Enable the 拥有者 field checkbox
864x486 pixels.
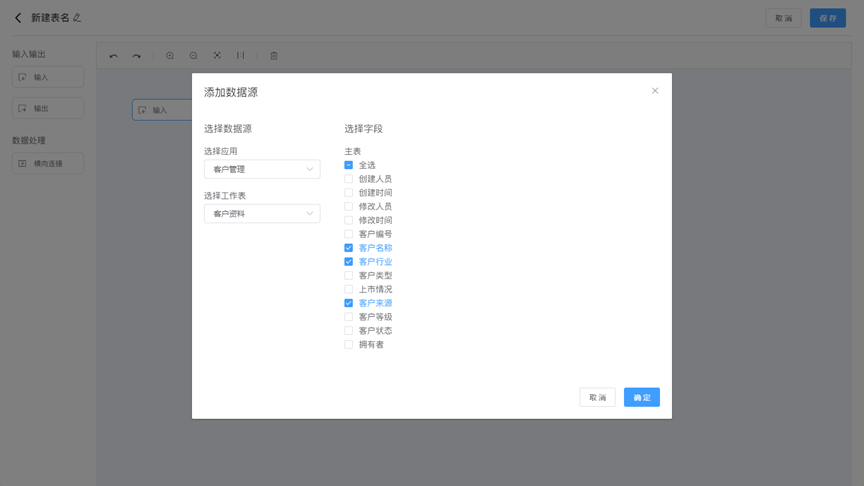349,345
